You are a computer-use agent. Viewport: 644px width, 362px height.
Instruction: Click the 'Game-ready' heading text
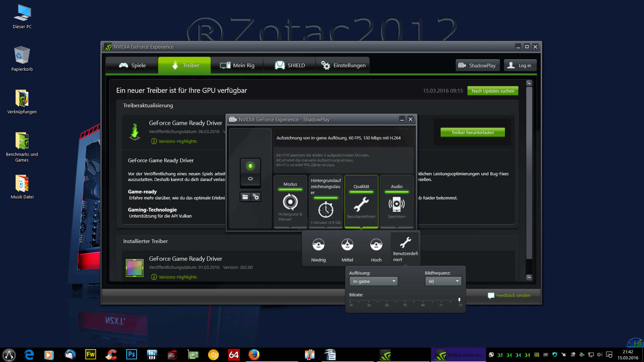[x=142, y=192]
